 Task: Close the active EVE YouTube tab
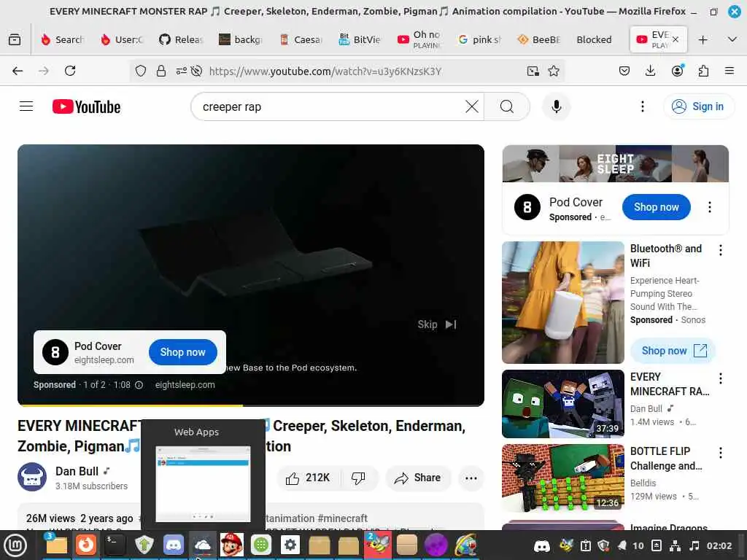coord(676,39)
